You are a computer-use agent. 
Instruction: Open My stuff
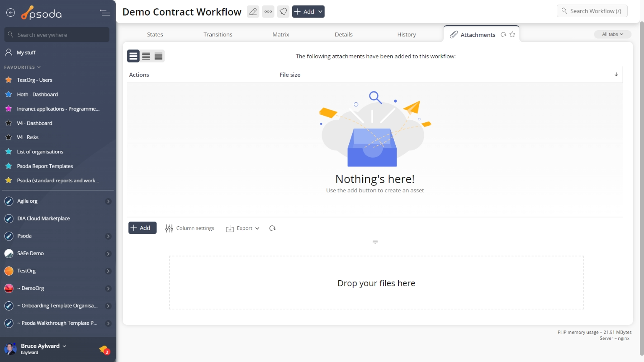point(26,52)
